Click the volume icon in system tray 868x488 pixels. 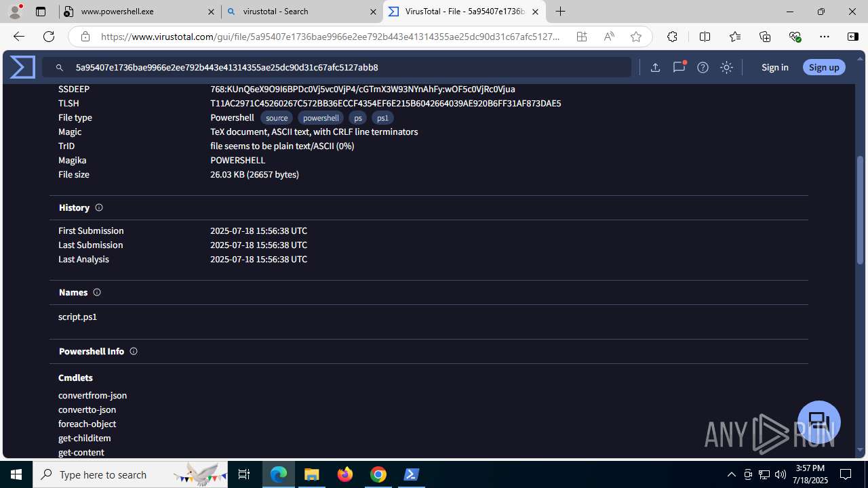780,474
